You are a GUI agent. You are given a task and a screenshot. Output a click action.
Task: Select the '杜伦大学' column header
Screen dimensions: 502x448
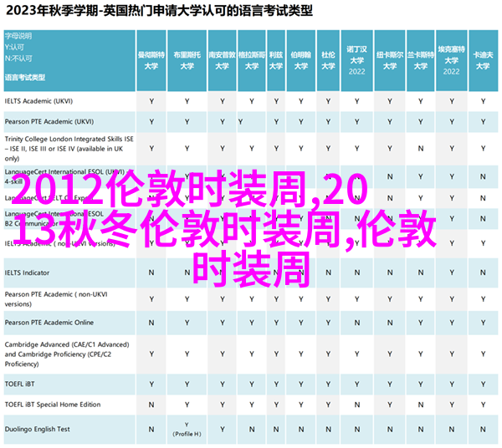[x=328, y=60]
